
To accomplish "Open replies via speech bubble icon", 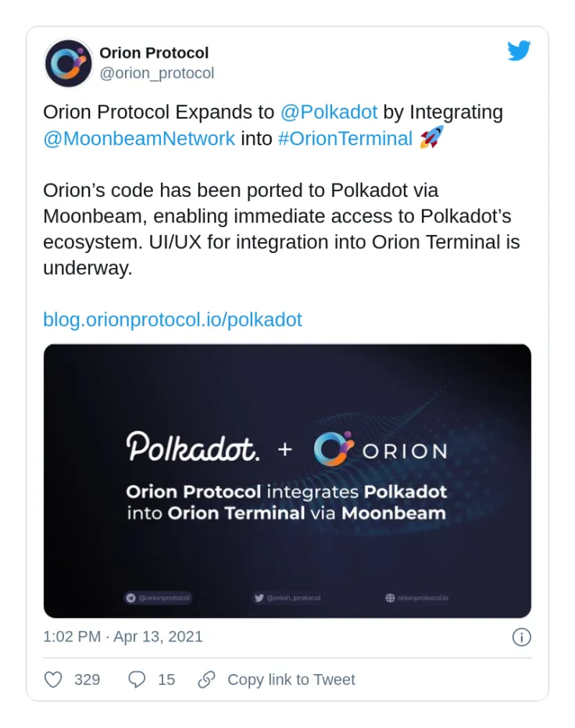I will click(x=137, y=680).
